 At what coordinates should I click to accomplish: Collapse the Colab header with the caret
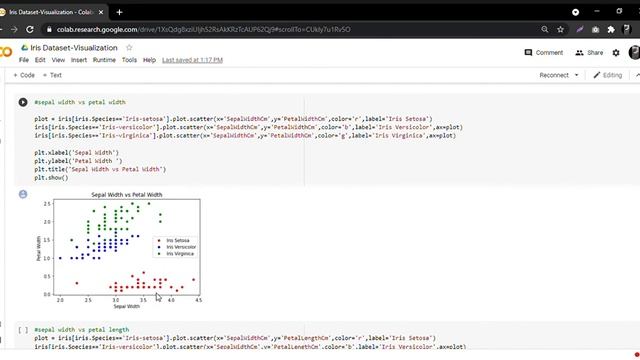[637, 75]
